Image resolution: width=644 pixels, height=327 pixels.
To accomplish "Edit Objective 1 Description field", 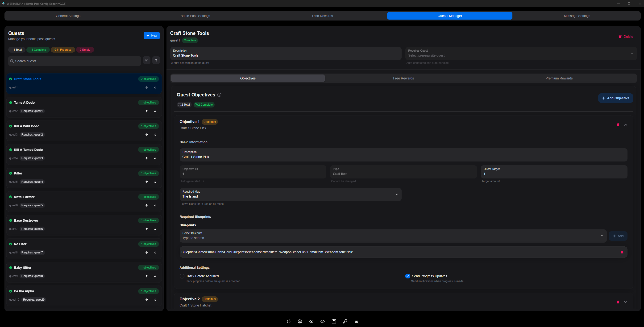I will [x=403, y=155].
